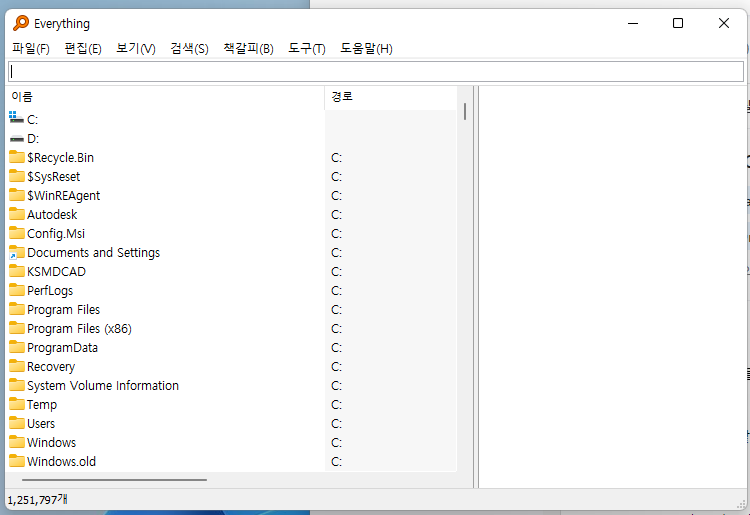Open the 편집(E) menu
This screenshot has height=515, width=750.
pos(83,48)
